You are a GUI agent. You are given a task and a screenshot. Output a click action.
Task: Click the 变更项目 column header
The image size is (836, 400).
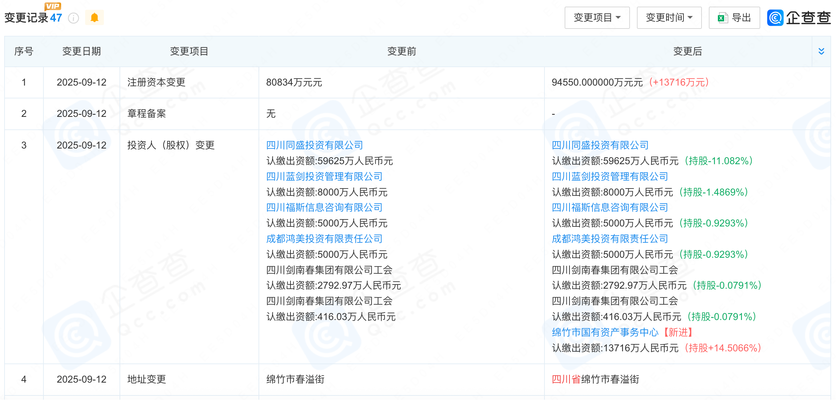(x=189, y=51)
